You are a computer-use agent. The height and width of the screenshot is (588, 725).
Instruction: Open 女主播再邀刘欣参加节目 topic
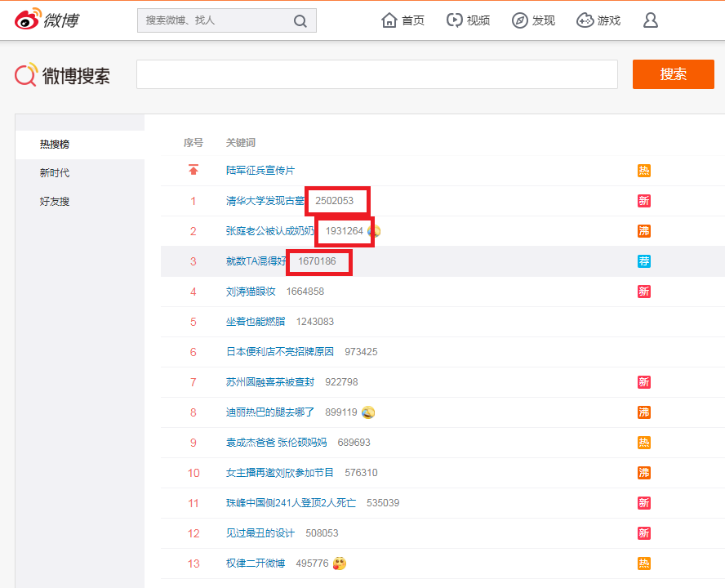(x=280, y=473)
